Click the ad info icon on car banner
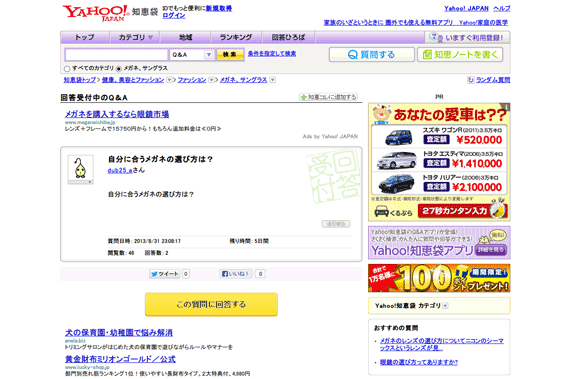This screenshot has height=379, width=570. [x=506, y=107]
